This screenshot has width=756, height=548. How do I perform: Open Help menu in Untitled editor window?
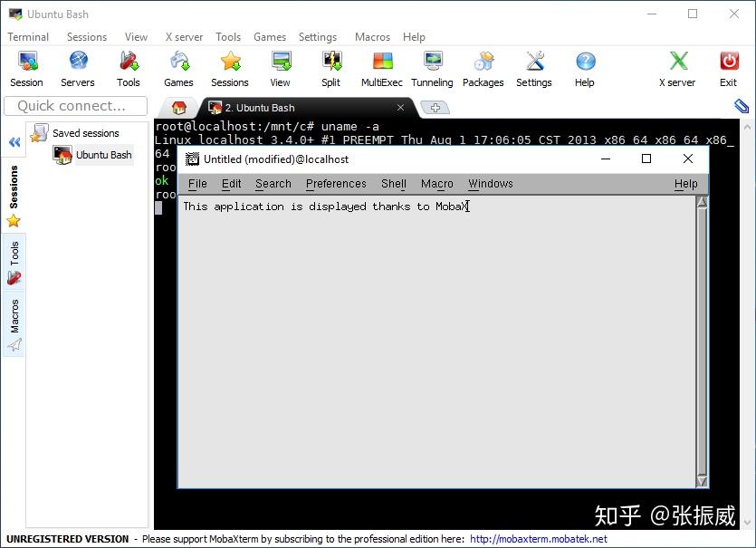(686, 184)
